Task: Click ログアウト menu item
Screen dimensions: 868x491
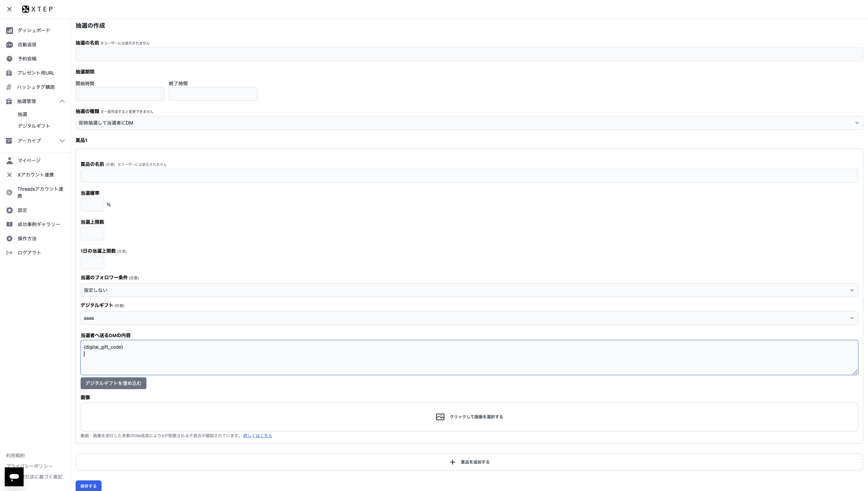Action: [x=29, y=252]
